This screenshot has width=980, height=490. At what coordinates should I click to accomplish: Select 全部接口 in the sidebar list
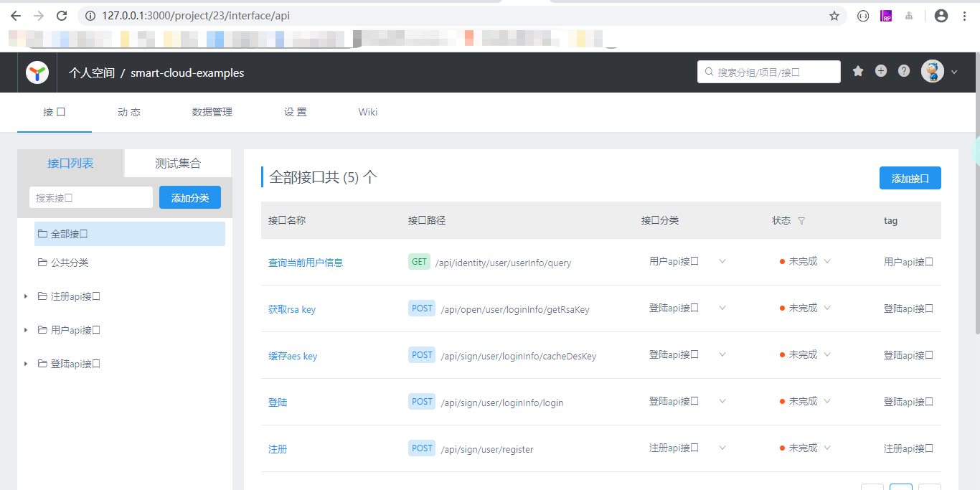[130, 234]
